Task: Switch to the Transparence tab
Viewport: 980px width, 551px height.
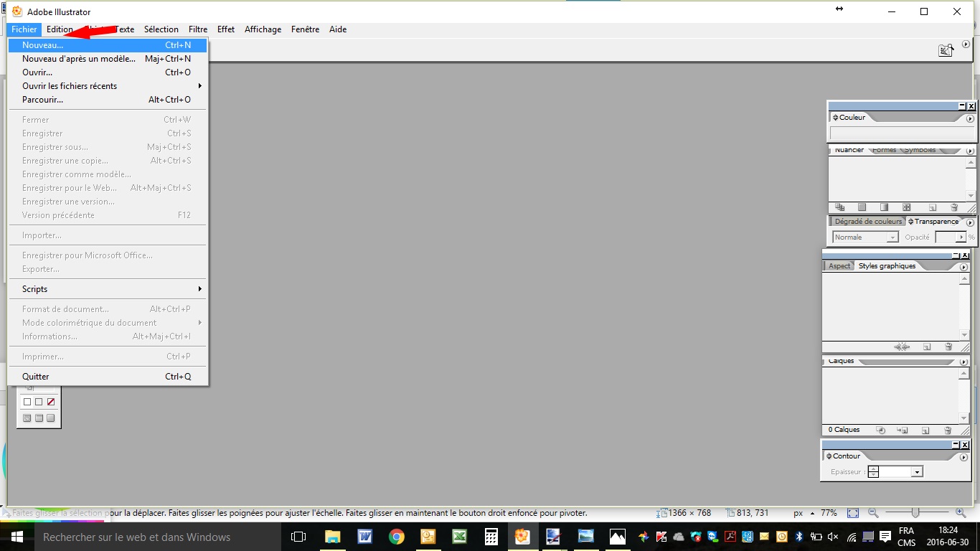Action: (x=933, y=222)
